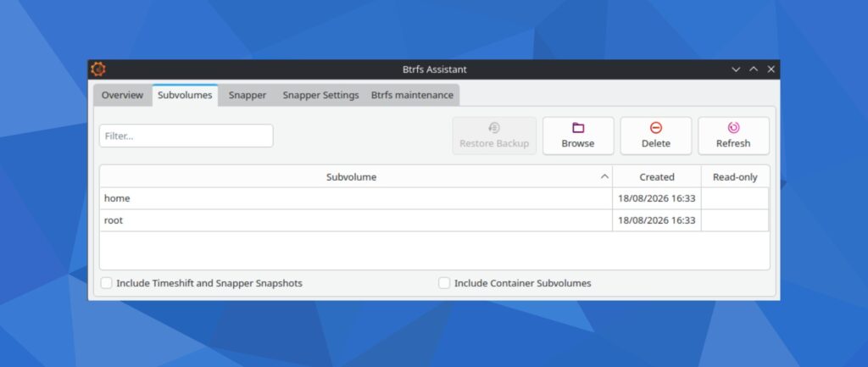Click the Read-only cell of the root row
Screen dimensions: 868x367
pos(735,220)
